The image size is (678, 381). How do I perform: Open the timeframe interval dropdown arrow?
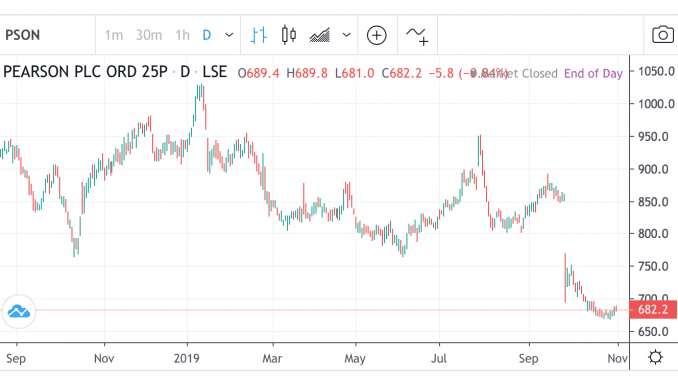tap(229, 35)
